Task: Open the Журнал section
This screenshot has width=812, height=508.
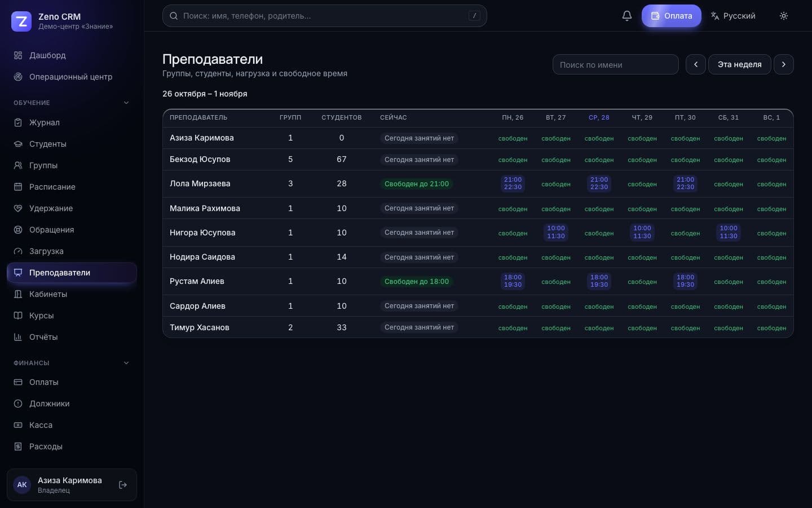Action: [x=72, y=122]
